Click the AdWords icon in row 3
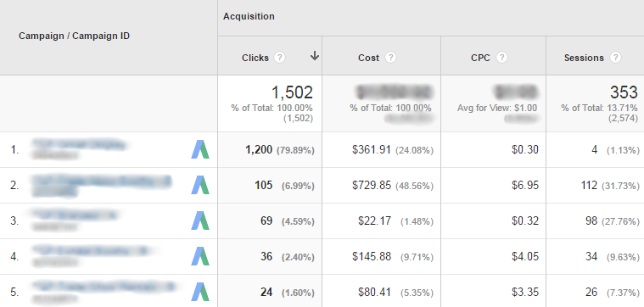 200,220
